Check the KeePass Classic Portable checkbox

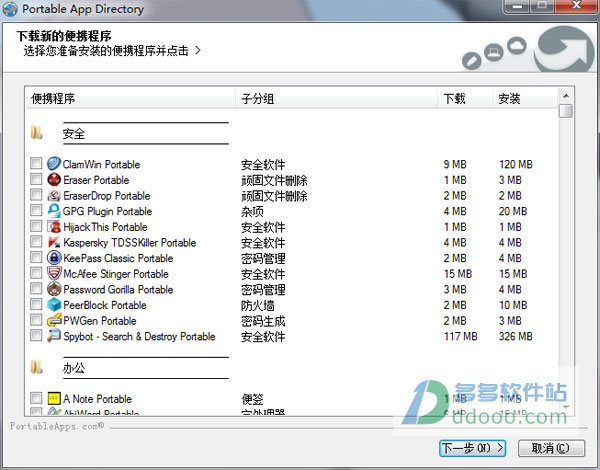[36, 258]
